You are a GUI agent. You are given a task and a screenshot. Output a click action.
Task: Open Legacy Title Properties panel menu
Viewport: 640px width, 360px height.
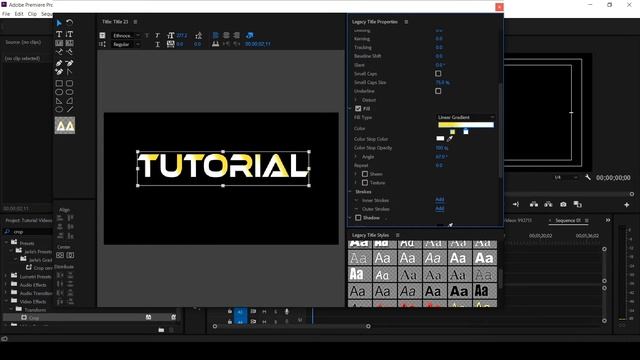406,22
